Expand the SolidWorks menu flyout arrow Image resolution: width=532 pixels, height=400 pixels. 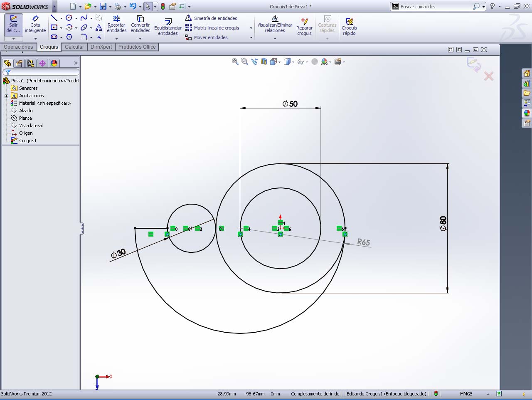coord(54,6)
